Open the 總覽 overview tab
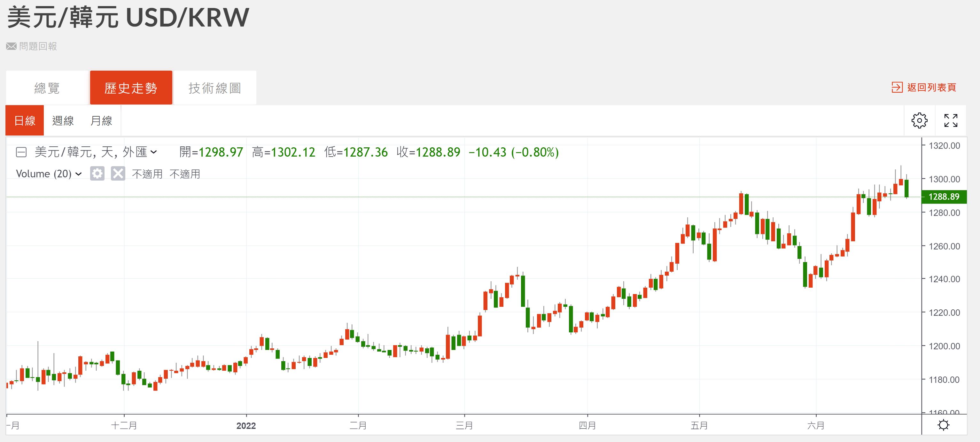The image size is (980, 442). click(47, 88)
